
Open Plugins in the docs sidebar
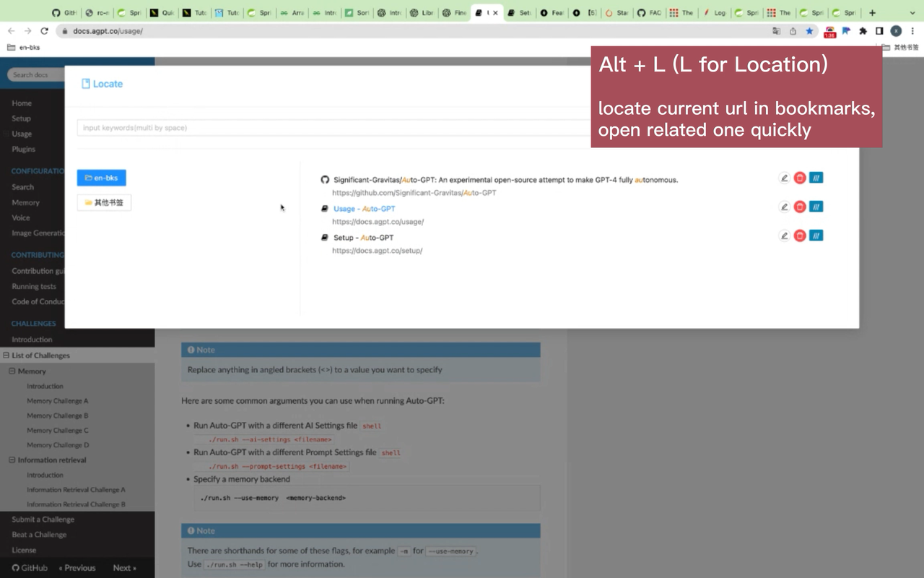23,150
